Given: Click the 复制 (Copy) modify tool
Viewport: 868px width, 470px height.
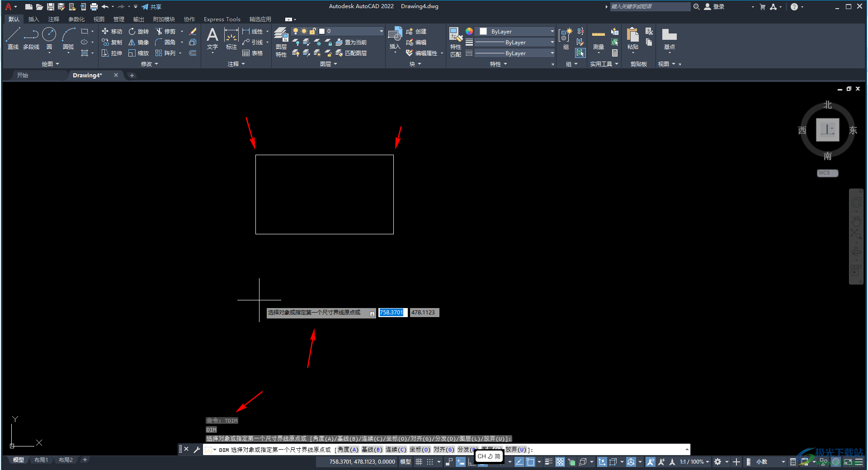Looking at the screenshot, I should [x=112, y=42].
